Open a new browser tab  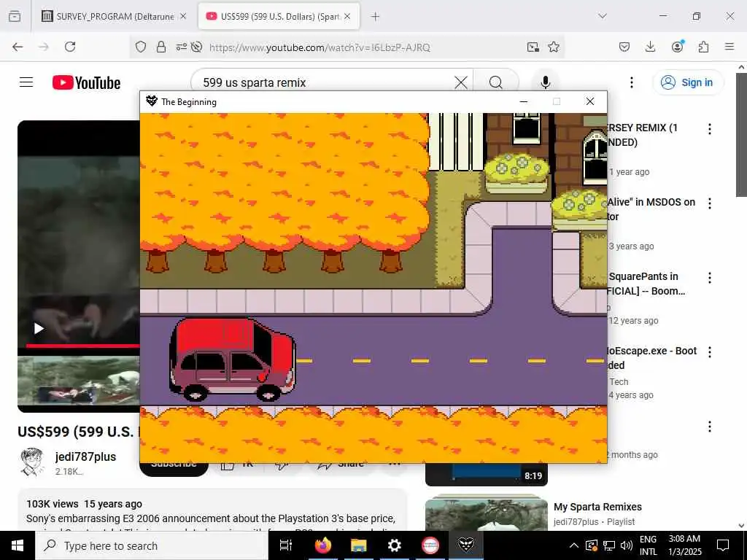click(x=376, y=17)
